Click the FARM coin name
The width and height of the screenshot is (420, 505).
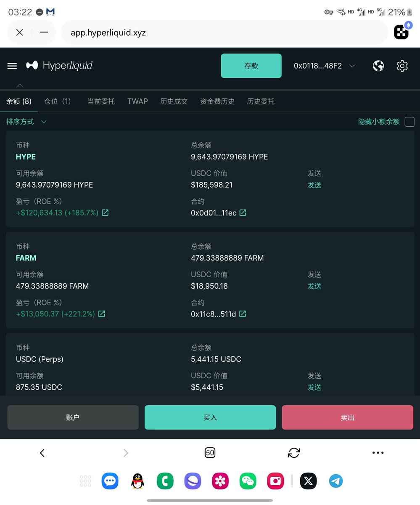[x=26, y=258]
